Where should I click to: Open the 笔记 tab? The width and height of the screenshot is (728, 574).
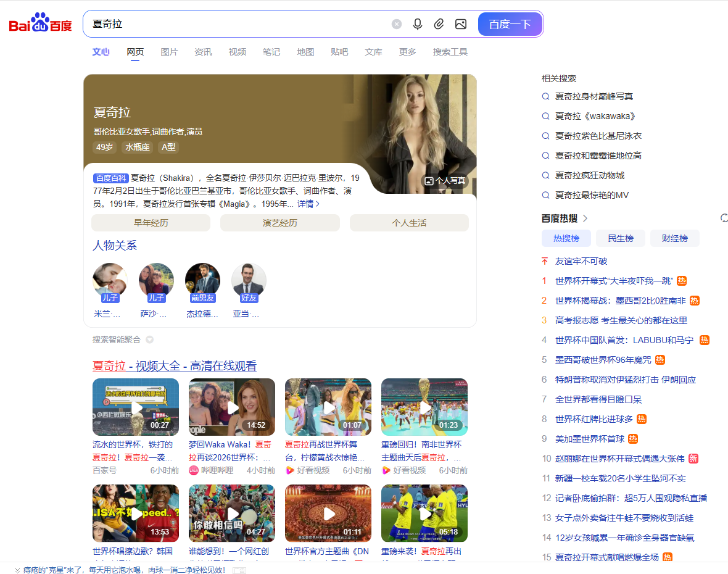pyautogui.click(x=271, y=52)
